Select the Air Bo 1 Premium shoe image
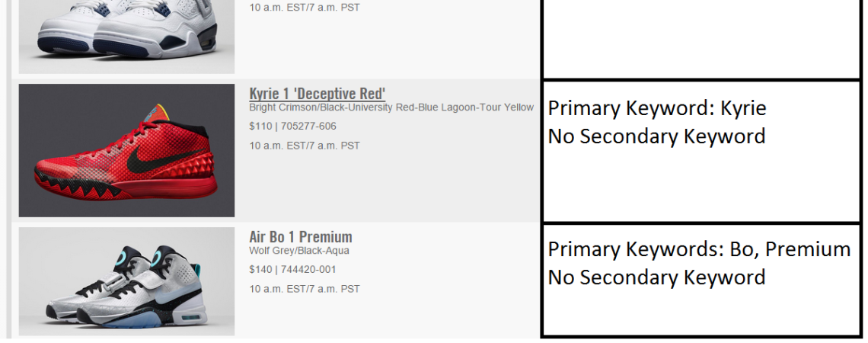This screenshot has width=868, height=343. pos(126,282)
